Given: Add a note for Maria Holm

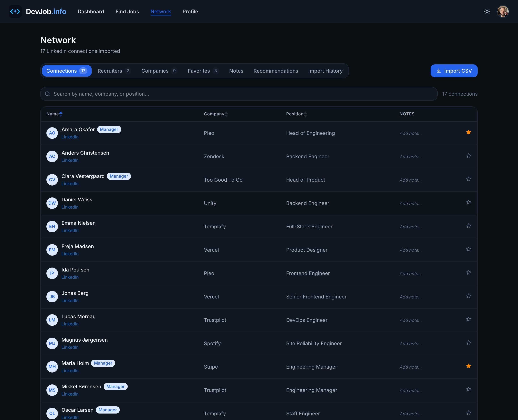Looking at the screenshot, I should pos(410,367).
